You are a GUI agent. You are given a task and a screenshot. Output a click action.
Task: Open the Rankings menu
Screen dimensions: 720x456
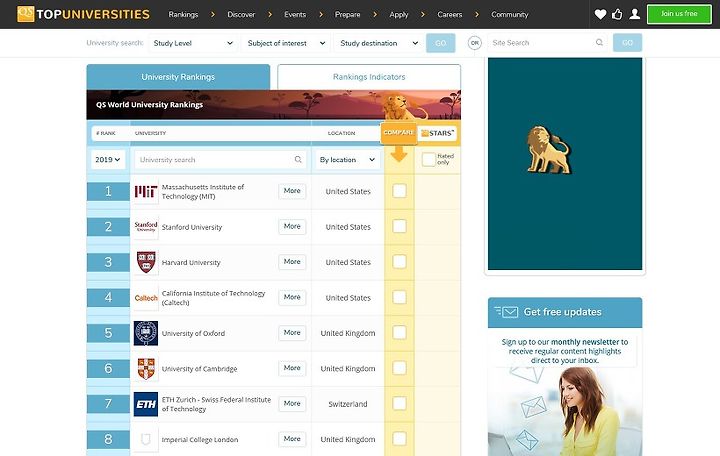pyautogui.click(x=183, y=15)
